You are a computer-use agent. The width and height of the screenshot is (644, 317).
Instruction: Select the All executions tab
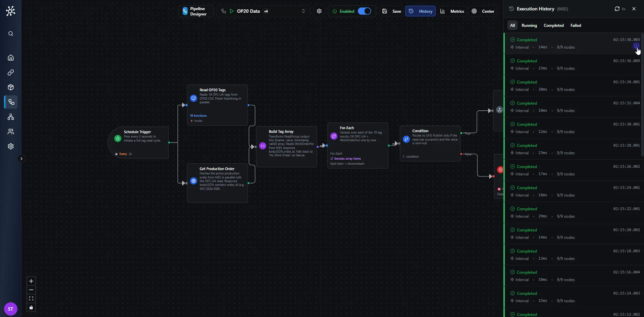tap(512, 25)
